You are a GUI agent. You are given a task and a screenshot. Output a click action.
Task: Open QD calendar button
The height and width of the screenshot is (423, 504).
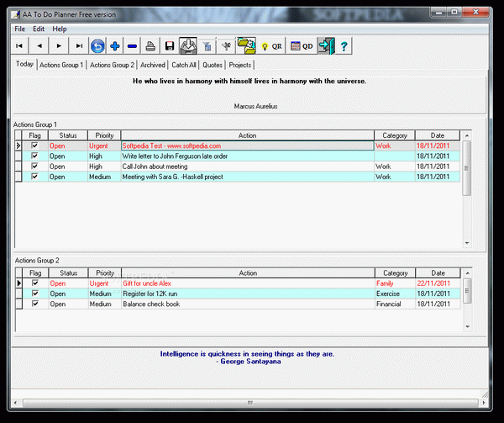(302, 46)
